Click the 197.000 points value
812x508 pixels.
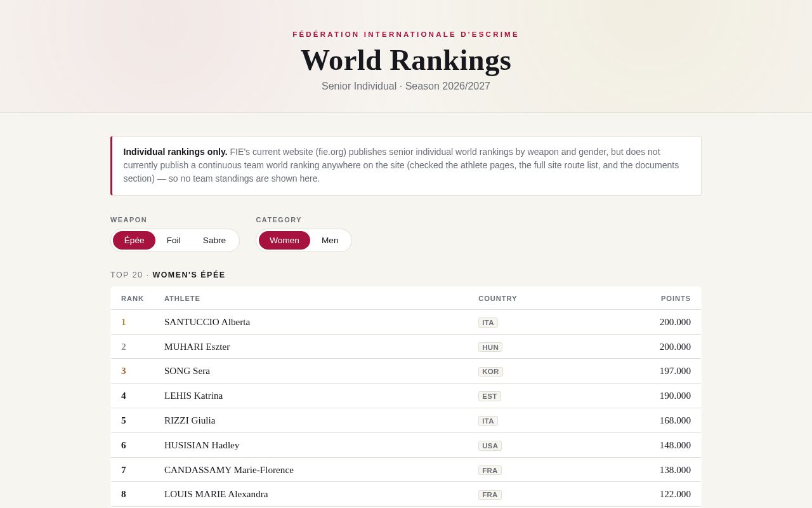click(675, 371)
